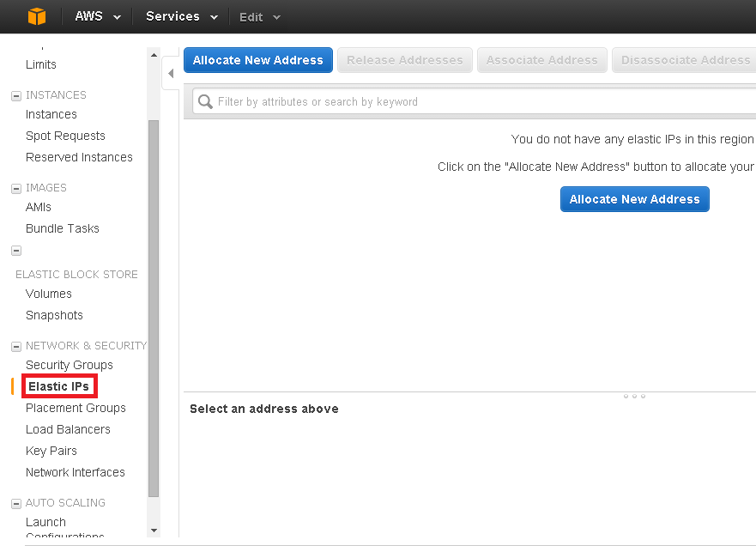Collapse the ELASTIC BLOCK STORE section
Viewport: 756px width, 546px height.
(16, 251)
